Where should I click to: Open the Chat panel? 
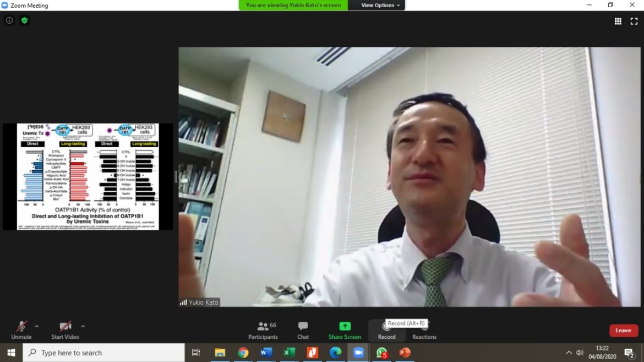pos(303,330)
